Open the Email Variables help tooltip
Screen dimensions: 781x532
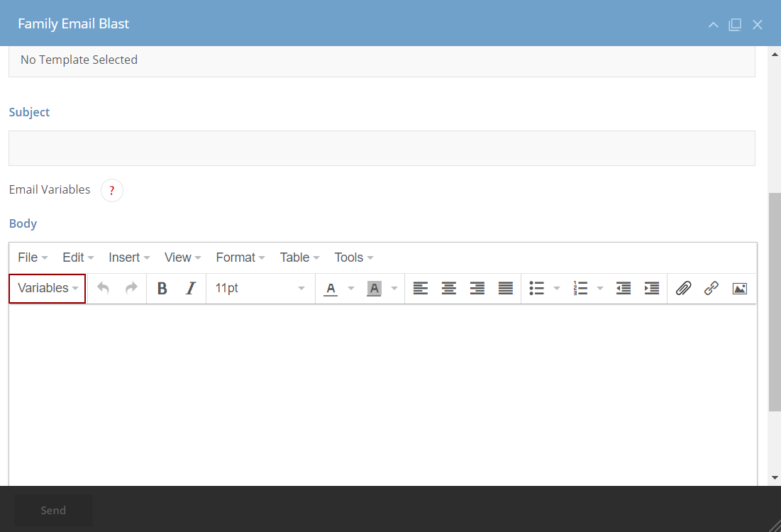111,190
